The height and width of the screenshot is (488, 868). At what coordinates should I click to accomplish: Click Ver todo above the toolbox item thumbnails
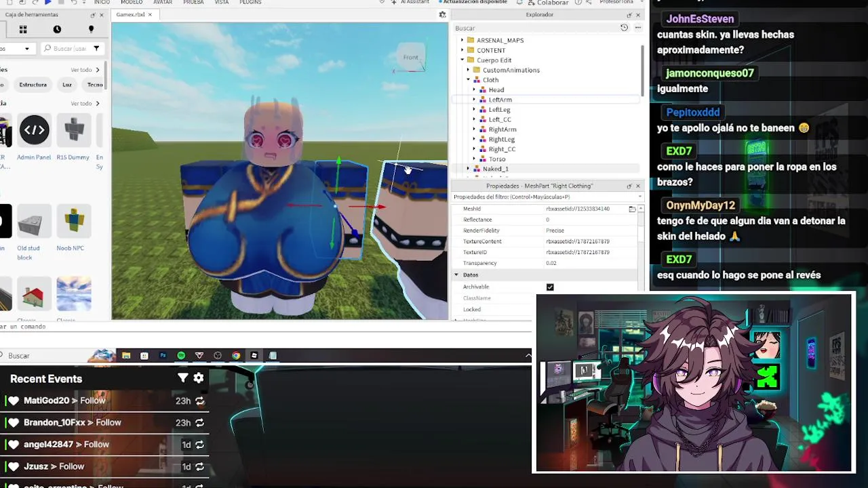[x=85, y=104]
